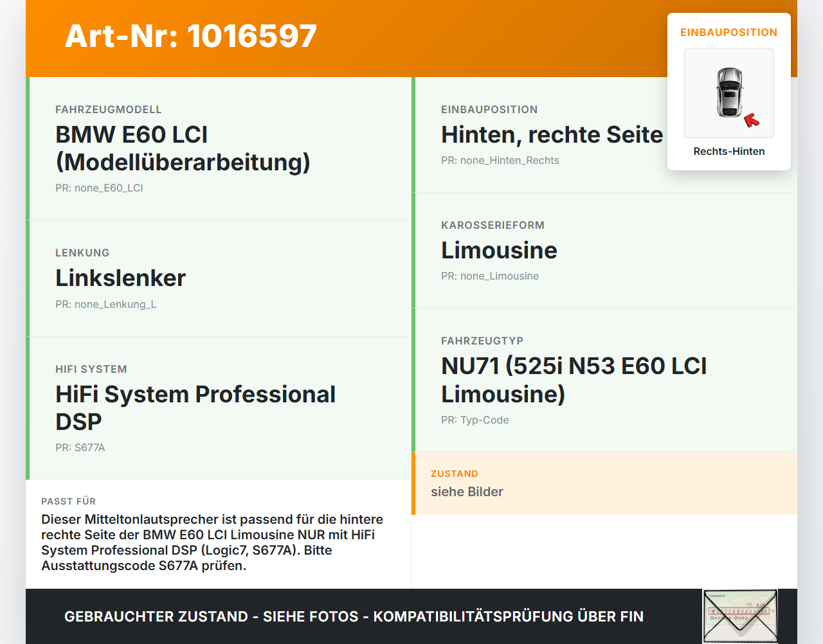Click the orange EINBAUPOSITION card title
Image resolution: width=823 pixels, height=644 pixels.
(729, 32)
